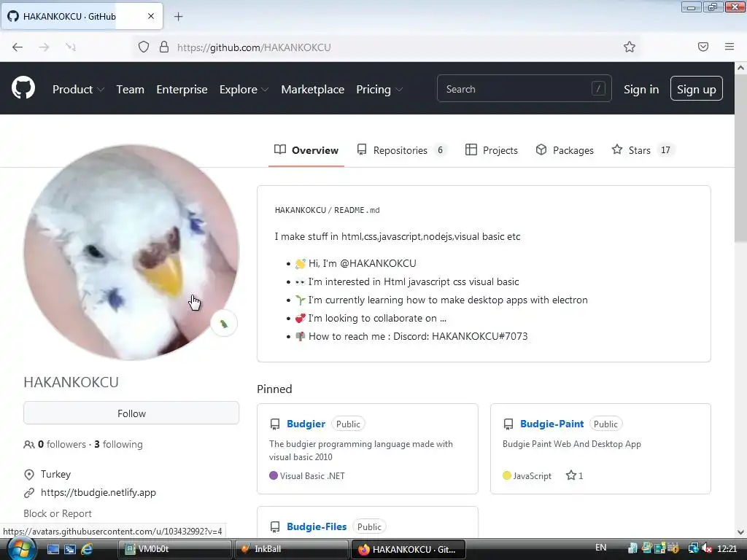747x560 pixels.
Task: Click the Switch between windows quick launch icon
Action: click(69, 549)
